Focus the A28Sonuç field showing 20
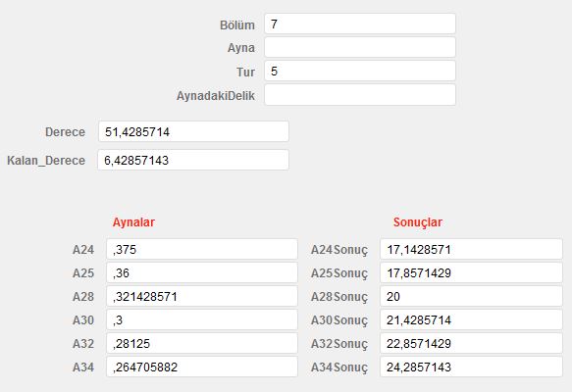572x392 pixels. coord(471,297)
